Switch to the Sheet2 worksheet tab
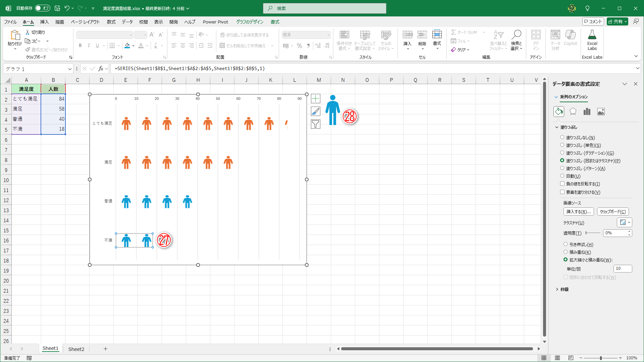The width and height of the screenshot is (644, 362). point(76,349)
